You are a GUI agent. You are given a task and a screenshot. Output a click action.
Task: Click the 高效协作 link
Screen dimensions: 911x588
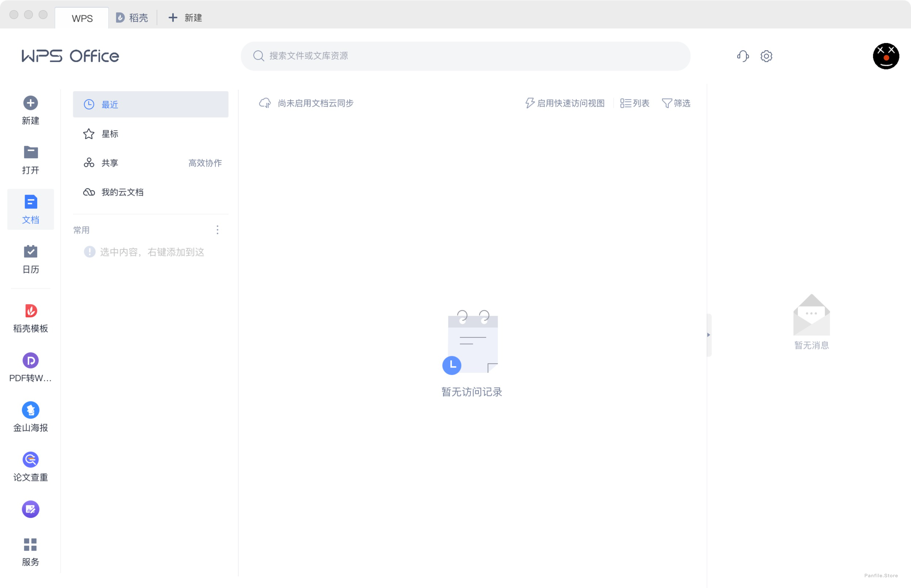pos(205,163)
